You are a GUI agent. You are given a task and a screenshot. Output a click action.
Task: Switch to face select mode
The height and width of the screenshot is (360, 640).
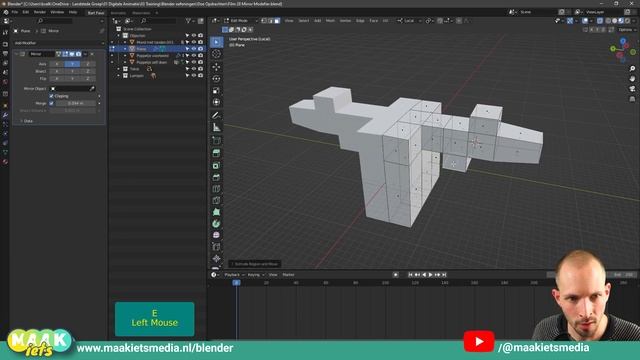click(277, 20)
